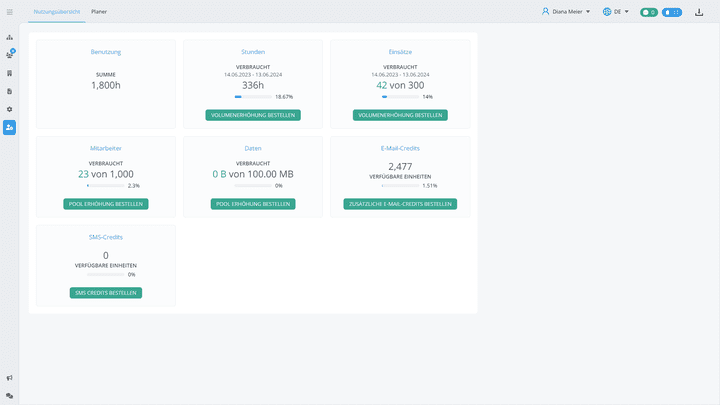Click the highlighted user account sidebar icon
Viewport: 720px width, 405px height.
[10, 127]
